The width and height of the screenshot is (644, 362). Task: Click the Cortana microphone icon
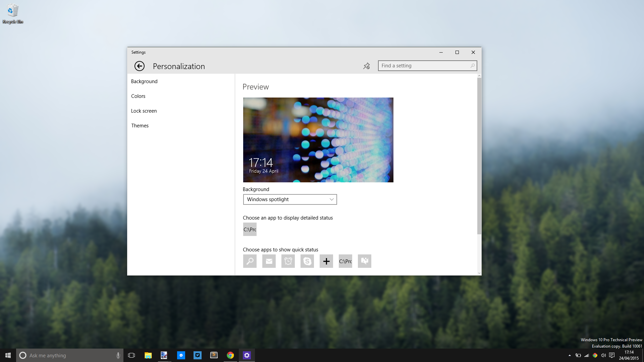(118, 355)
